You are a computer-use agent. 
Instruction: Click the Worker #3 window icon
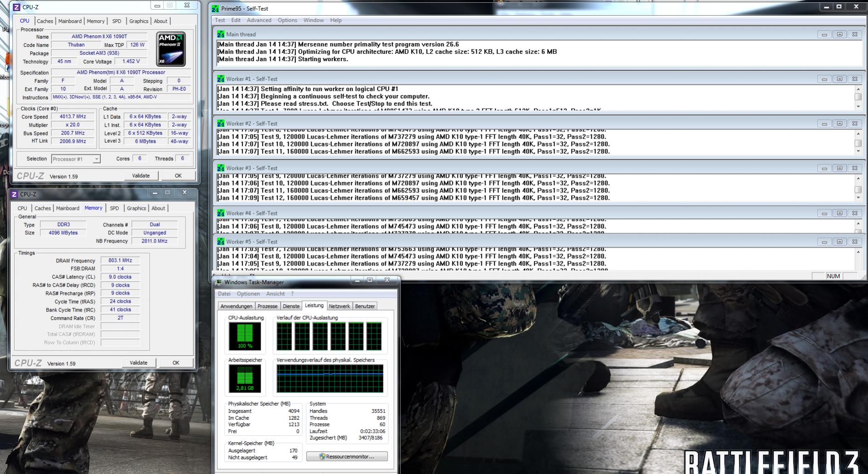coord(221,168)
